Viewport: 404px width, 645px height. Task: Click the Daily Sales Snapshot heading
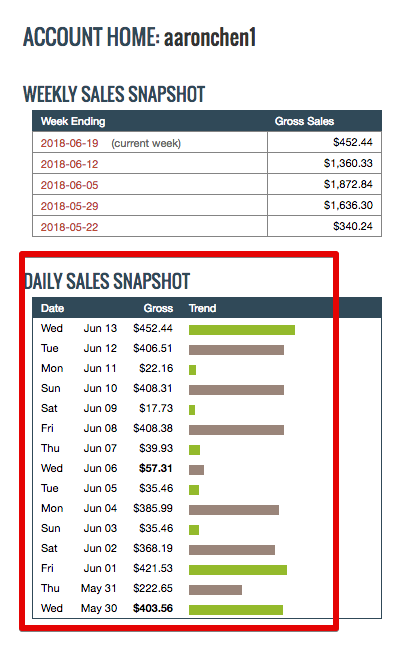[107, 281]
